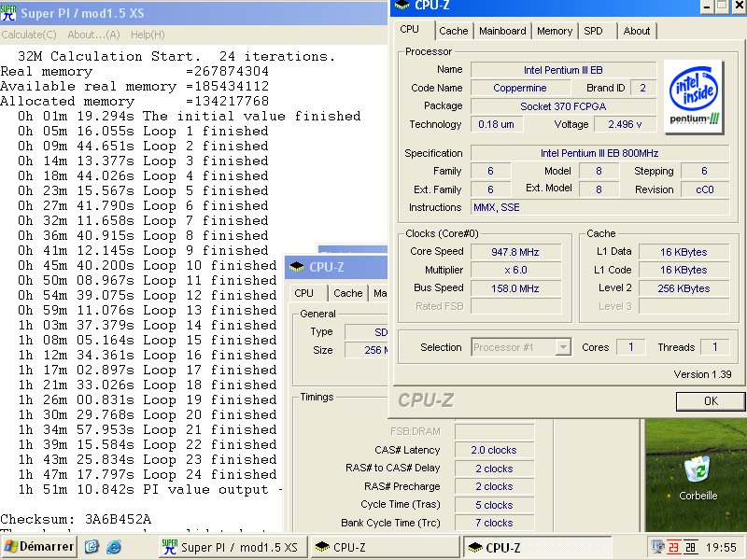Switch to the SPD tab in CPU-Z
This screenshot has height=560, width=747.
tap(593, 31)
